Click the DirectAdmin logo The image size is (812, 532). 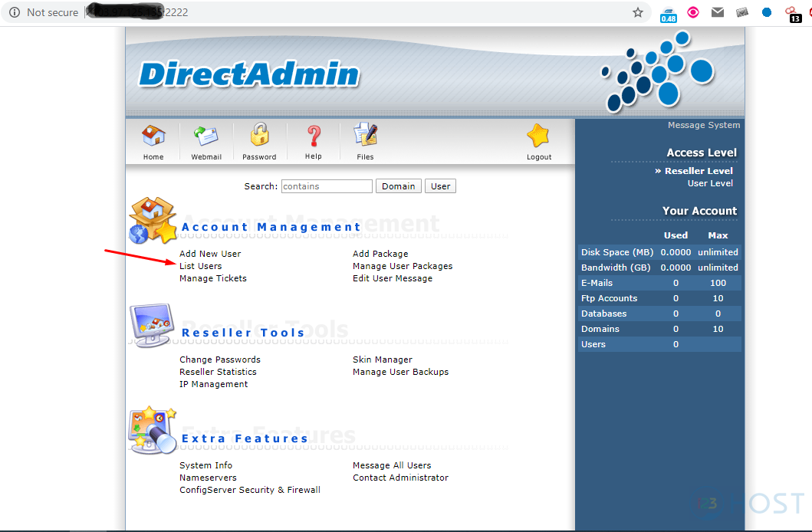[249, 74]
